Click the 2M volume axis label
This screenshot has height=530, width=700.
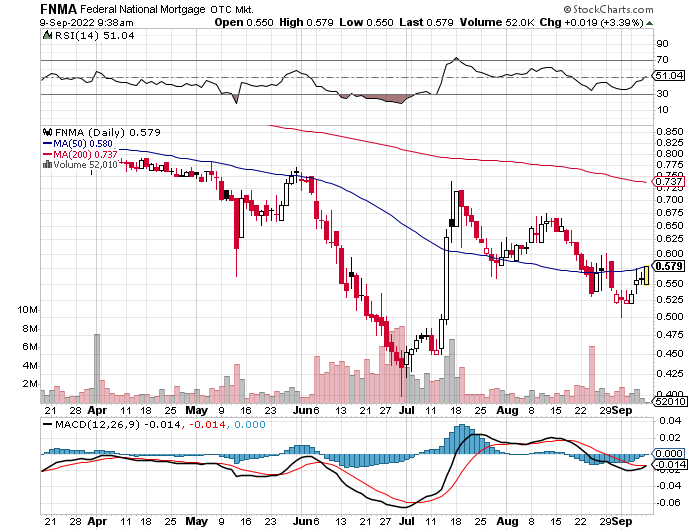[29, 384]
